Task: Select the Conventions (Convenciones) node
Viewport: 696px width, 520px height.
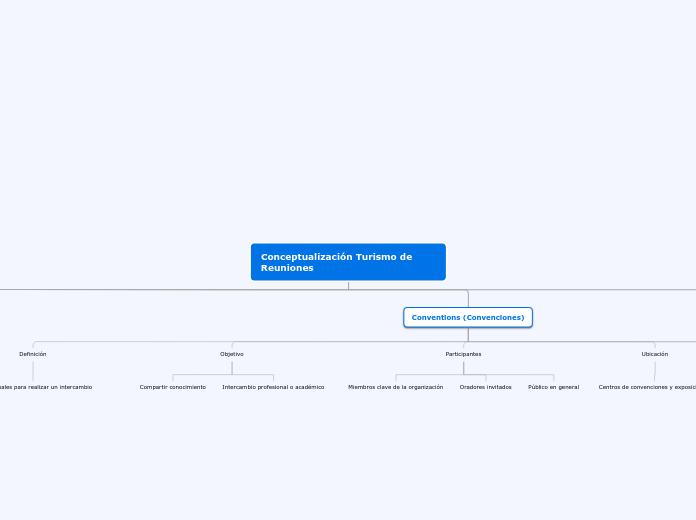Action: (468, 318)
